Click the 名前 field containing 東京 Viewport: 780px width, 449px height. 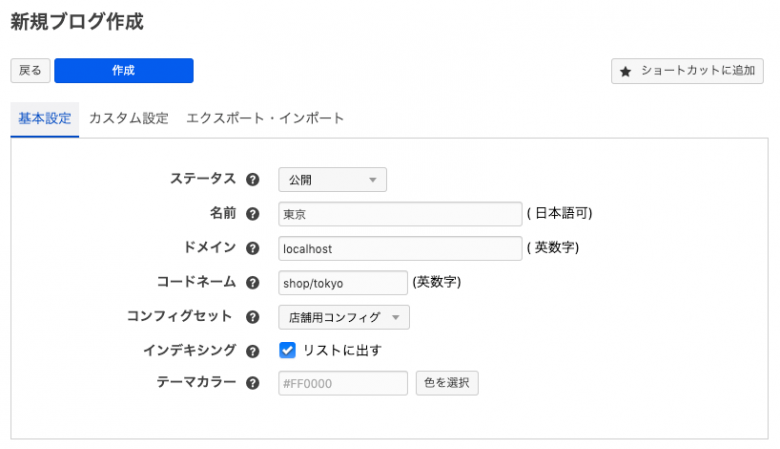point(400,214)
